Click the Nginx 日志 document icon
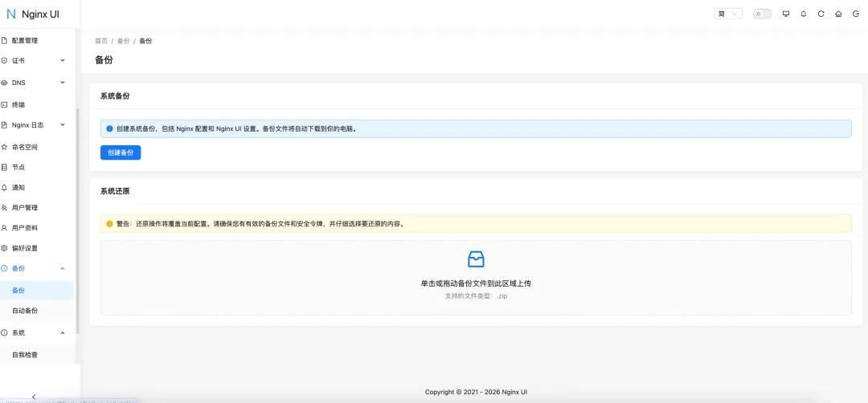This screenshot has width=868, height=403. 4,125
